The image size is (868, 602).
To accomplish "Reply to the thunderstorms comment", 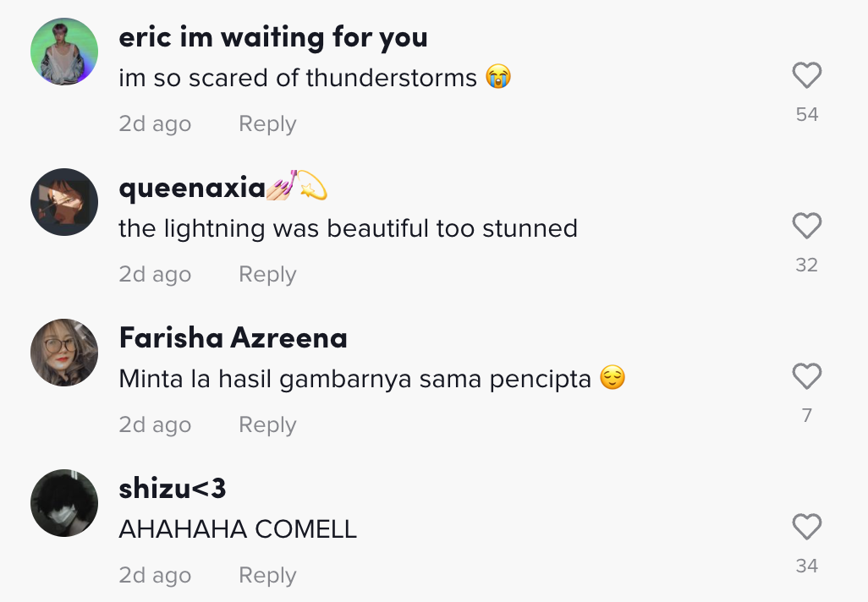I will (x=267, y=124).
